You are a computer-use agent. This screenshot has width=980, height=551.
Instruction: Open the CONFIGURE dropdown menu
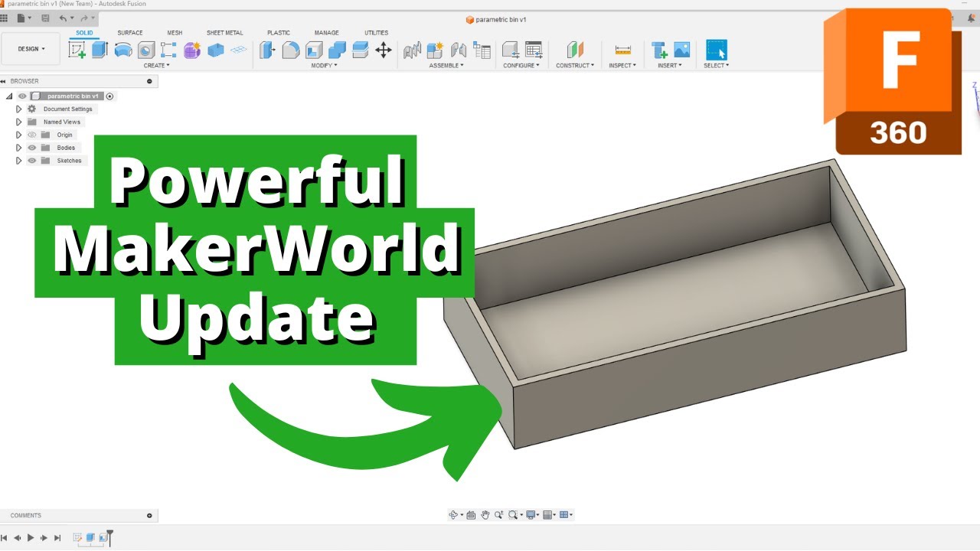pyautogui.click(x=521, y=66)
